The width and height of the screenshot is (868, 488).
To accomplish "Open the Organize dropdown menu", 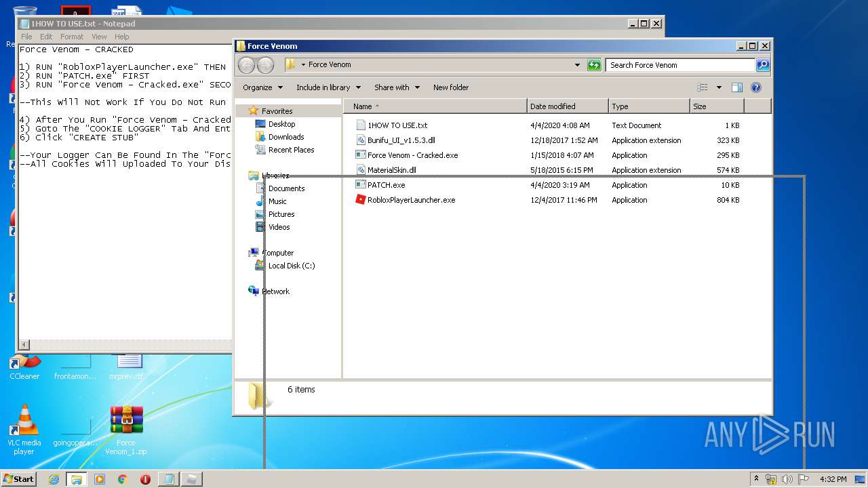I will [262, 87].
